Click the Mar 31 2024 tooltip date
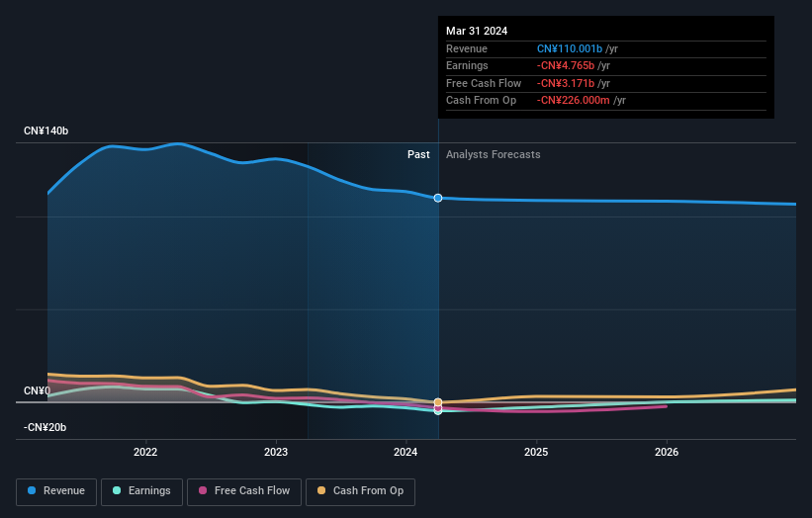 coord(477,31)
